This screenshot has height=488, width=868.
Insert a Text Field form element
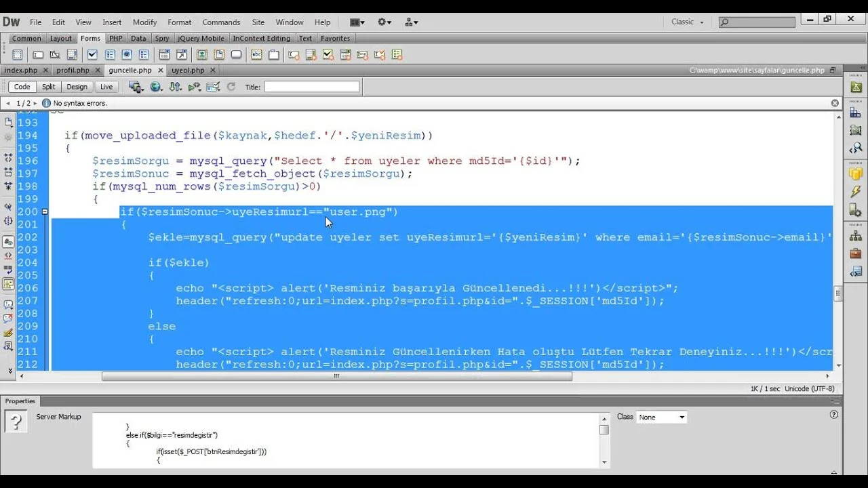coord(38,55)
